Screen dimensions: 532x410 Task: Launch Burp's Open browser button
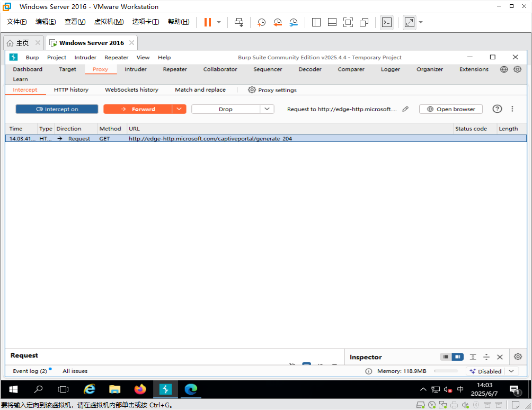(x=451, y=109)
